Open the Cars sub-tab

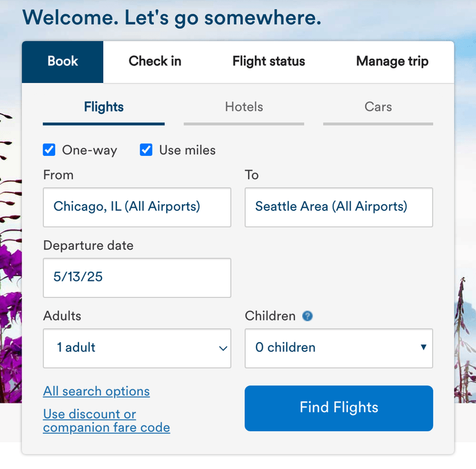click(x=378, y=107)
